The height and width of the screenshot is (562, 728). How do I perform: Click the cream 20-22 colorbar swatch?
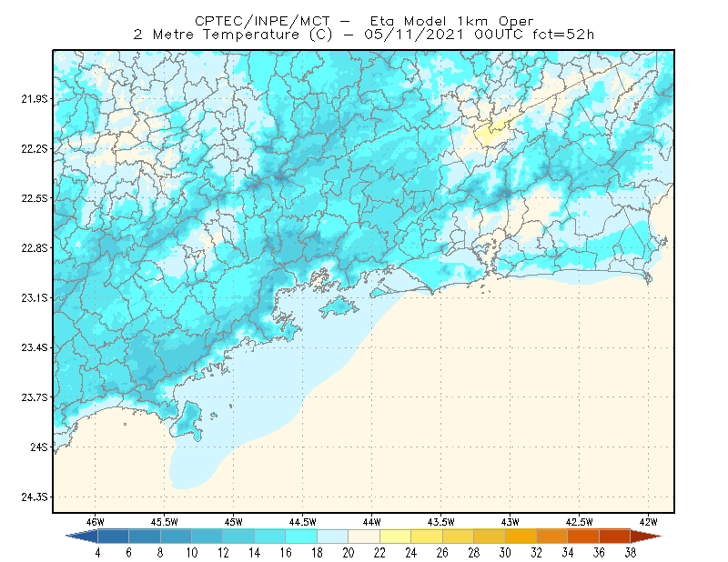pyautogui.click(x=364, y=537)
